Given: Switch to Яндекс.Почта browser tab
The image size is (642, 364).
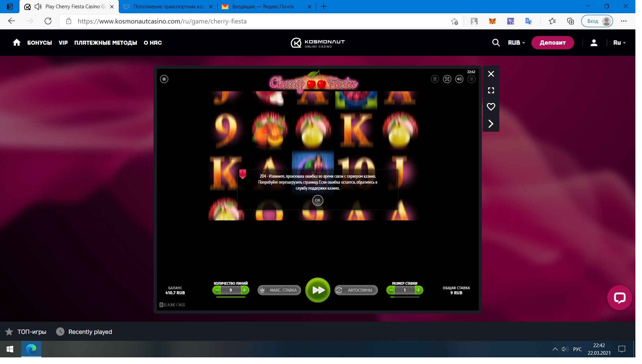Looking at the screenshot, I should click(x=263, y=7).
